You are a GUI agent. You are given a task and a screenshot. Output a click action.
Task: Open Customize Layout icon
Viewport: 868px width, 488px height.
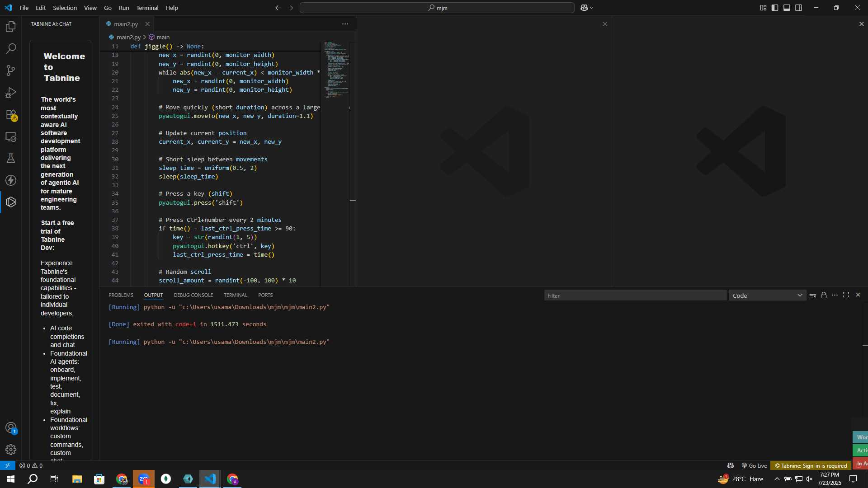click(763, 8)
